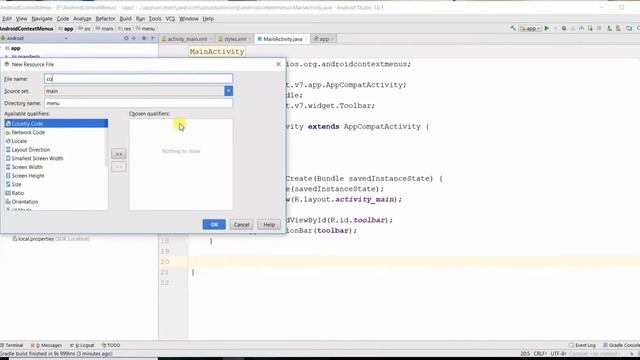Click the Make Project hammer icon
640x360 pixels.
tap(513, 28)
